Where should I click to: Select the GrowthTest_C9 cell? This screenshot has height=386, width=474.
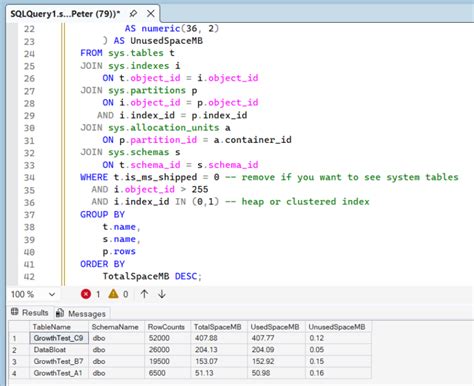tap(59, 338)
